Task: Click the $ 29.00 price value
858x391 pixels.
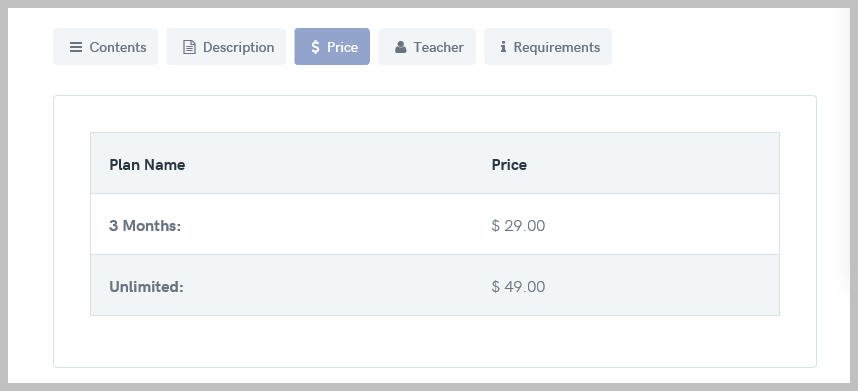Action: tap(518, 225)
